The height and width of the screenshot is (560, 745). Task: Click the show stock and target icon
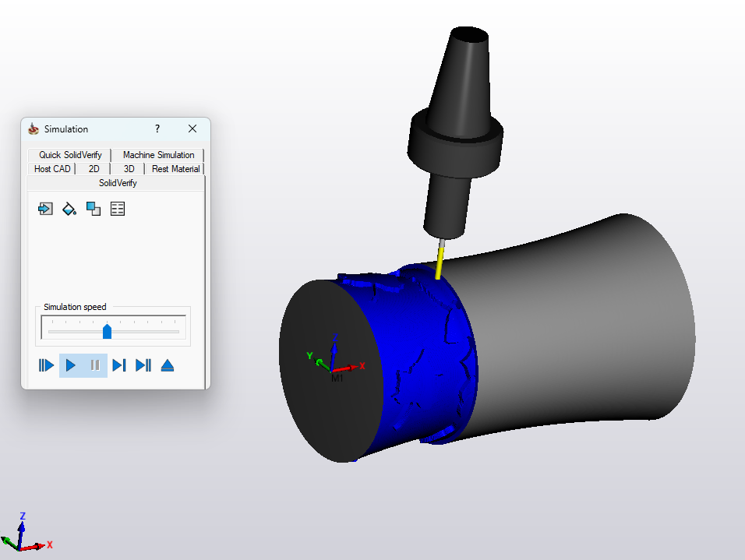[94, 209]
